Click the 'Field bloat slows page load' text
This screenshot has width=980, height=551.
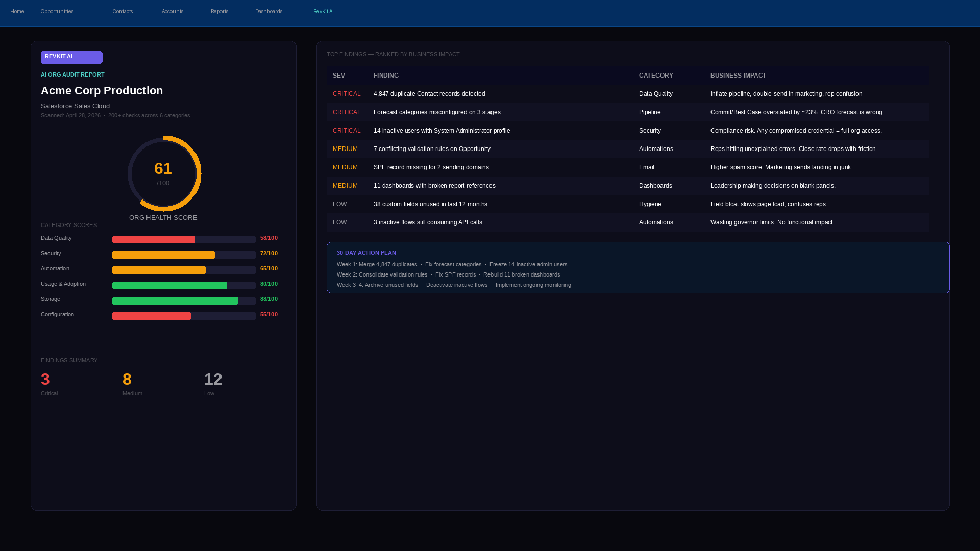click(769, 204)
